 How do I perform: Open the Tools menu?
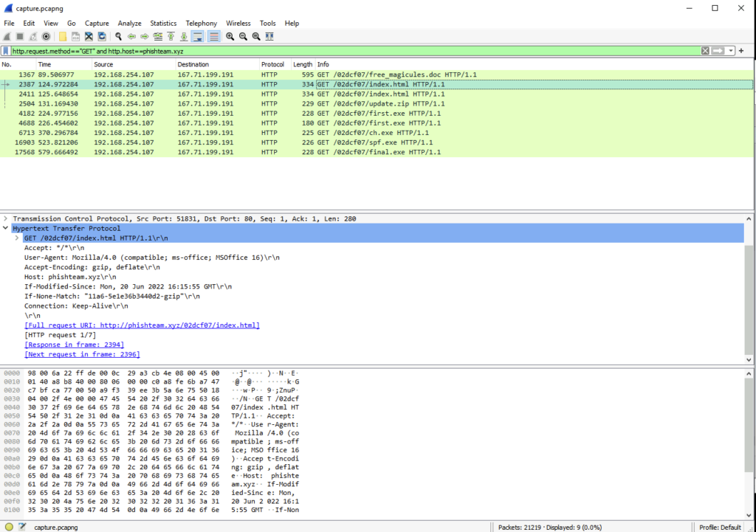[267, 23]
